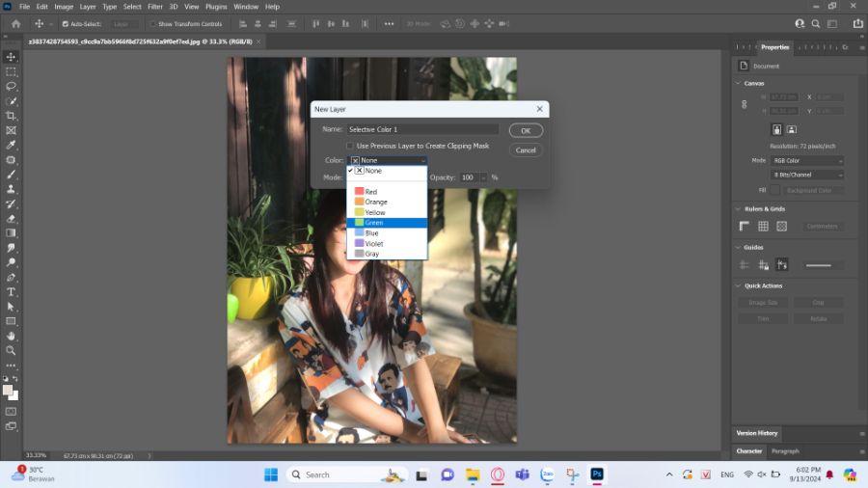
Task: Open the Image menu
Action: pyautogui.click(x=64, y=7)
